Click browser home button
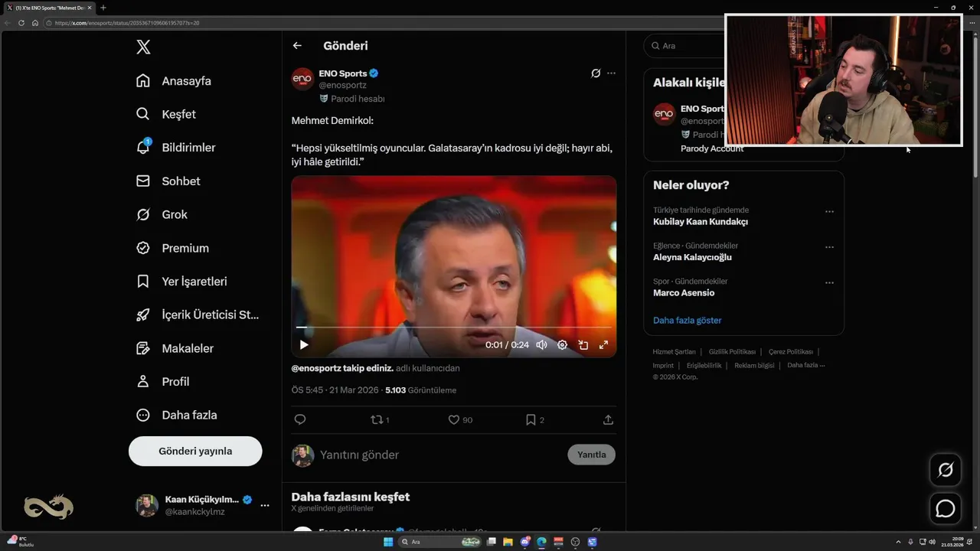 pos(34,23)
